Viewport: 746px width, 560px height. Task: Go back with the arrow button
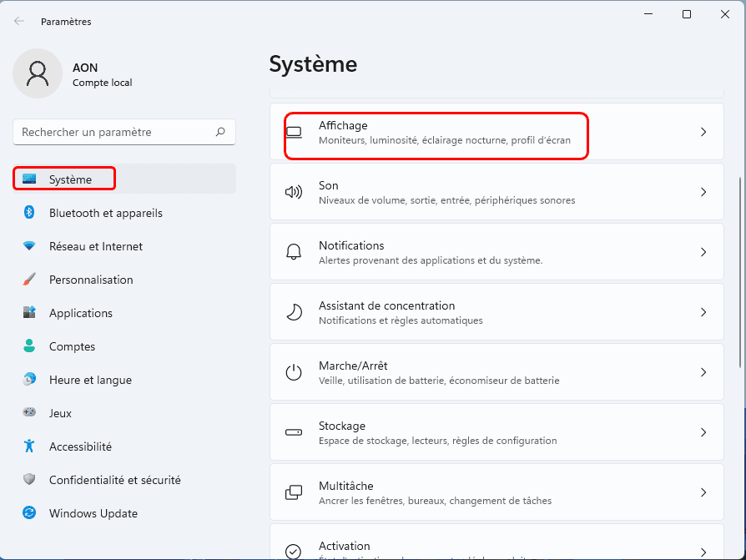[x=19, y=21]
